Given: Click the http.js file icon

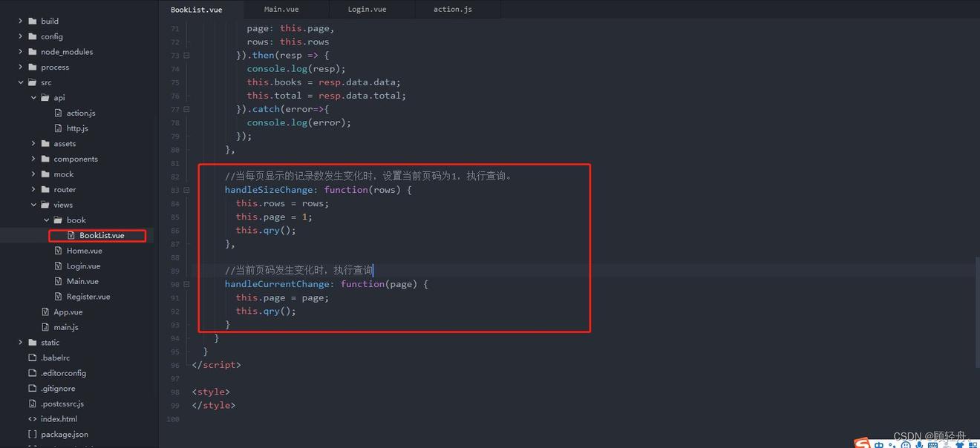Looking at the screenshot, I should point(59,128).
